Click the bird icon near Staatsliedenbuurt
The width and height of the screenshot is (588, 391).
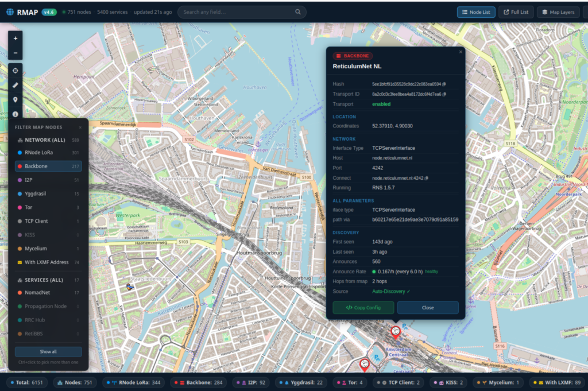click(130, 287)
